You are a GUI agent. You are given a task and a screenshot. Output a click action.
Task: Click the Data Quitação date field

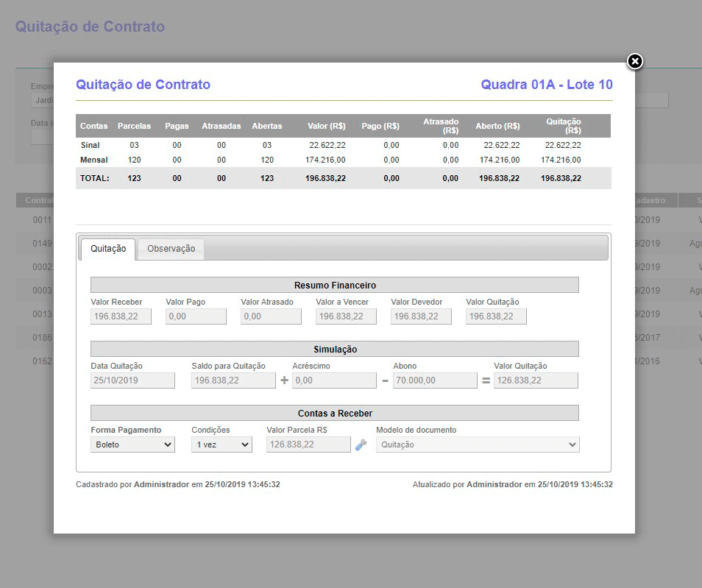tap(133, 380)
